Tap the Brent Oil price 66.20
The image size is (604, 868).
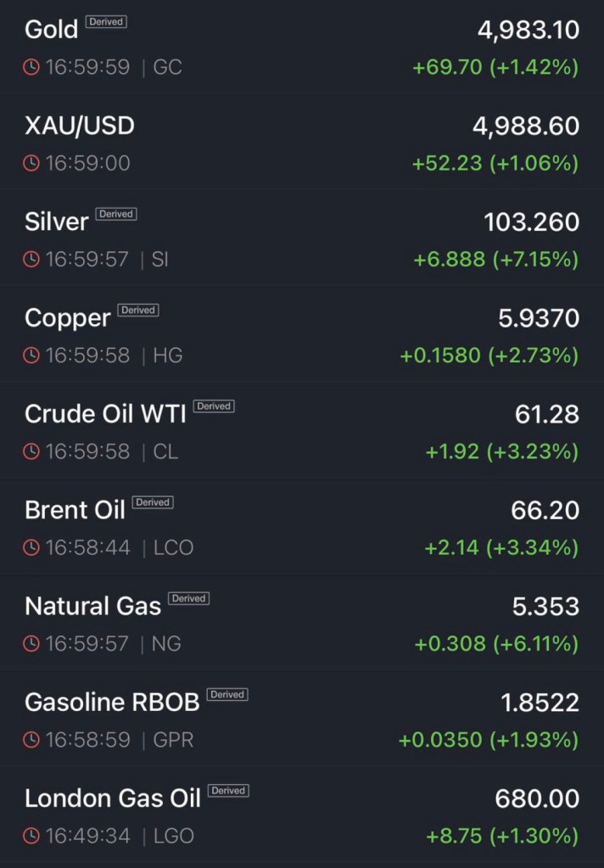pyautogui.click(x=545, y=511)
